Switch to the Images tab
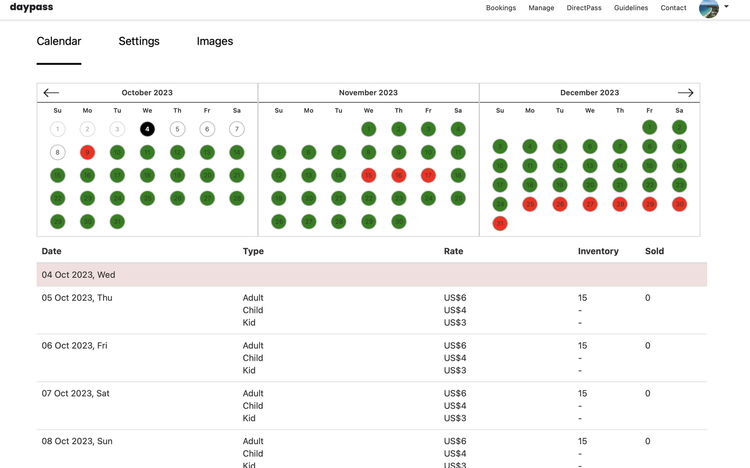750x468 pixels. [215, 41]
